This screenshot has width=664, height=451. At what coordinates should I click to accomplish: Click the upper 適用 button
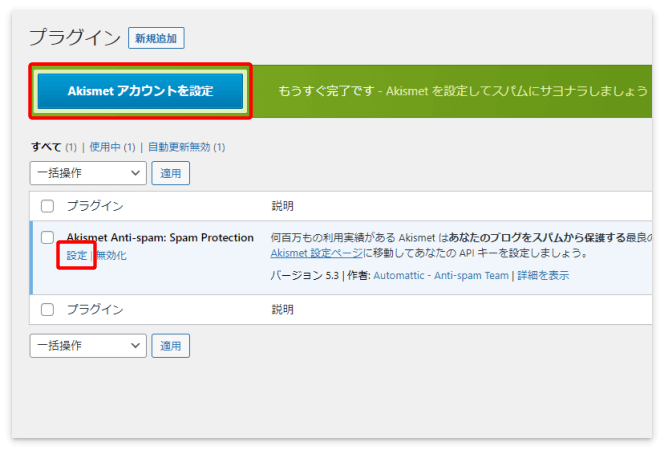pos(171,173)
